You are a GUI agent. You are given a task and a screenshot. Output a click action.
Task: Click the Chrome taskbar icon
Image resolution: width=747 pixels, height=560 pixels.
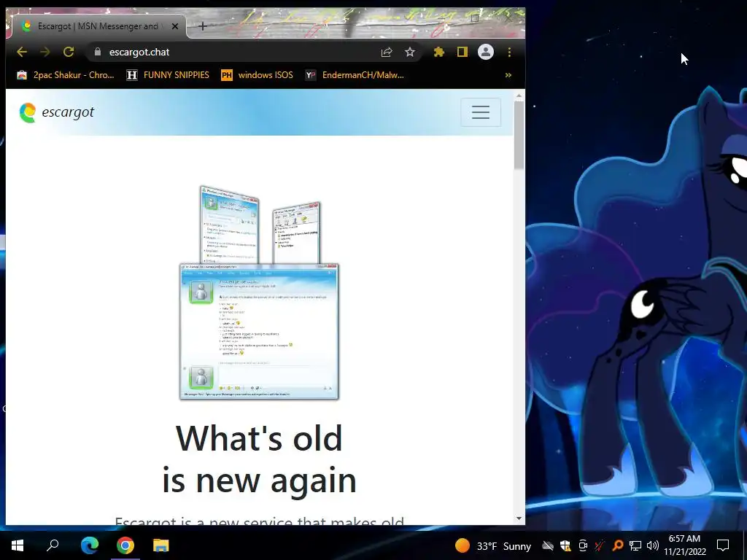pos(125,545)
